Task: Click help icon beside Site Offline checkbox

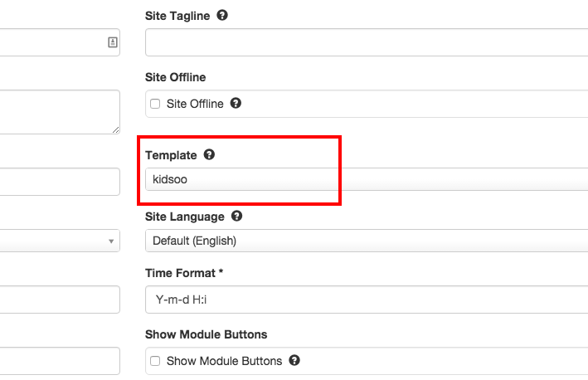Action: pyautogui.click(x=236, y=104)
